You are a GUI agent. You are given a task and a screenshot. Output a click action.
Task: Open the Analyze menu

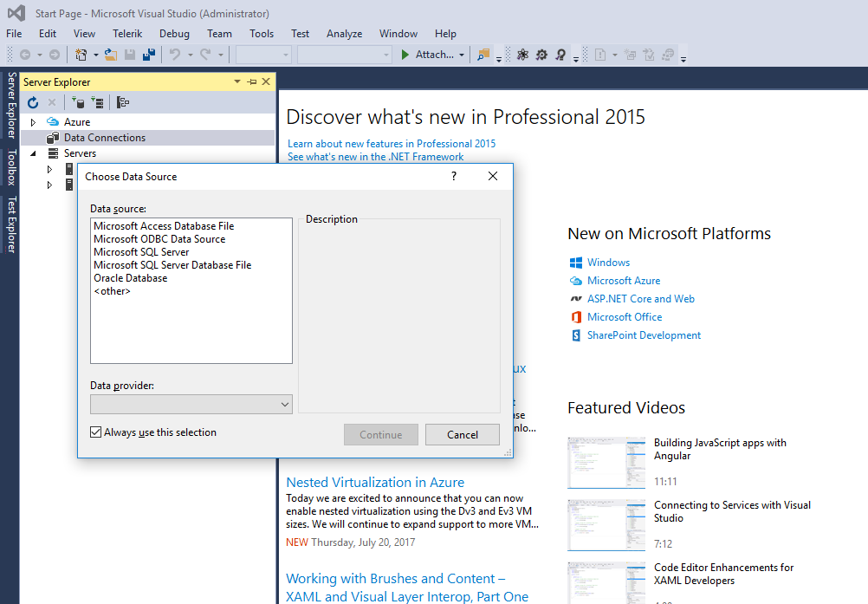(x=344, y=34)
